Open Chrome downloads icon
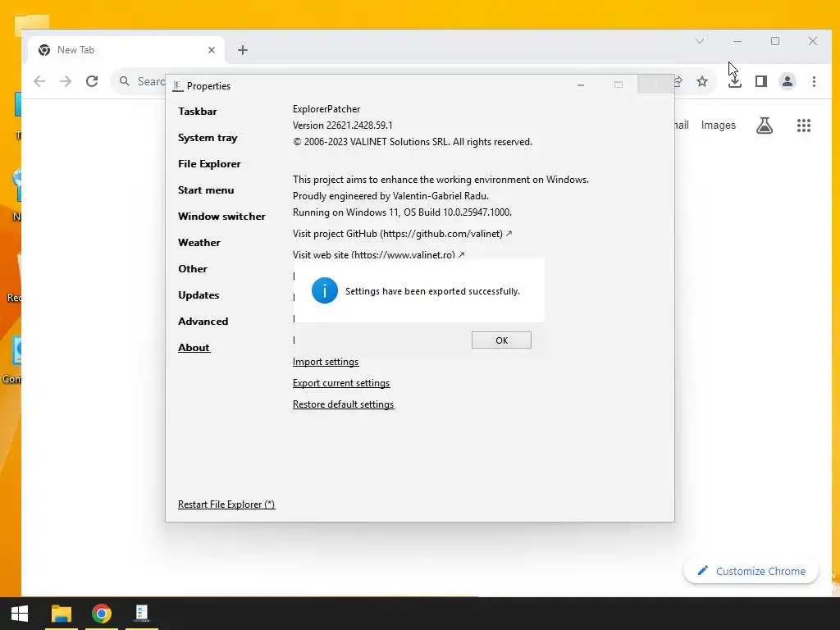Screen dimensions: 840x630 735,81
